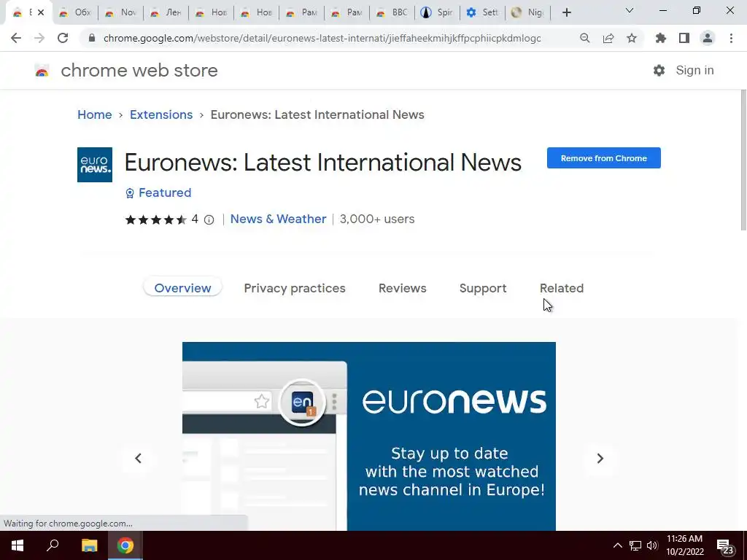
Task: Show hidden system tray icons
Action: 617,545
